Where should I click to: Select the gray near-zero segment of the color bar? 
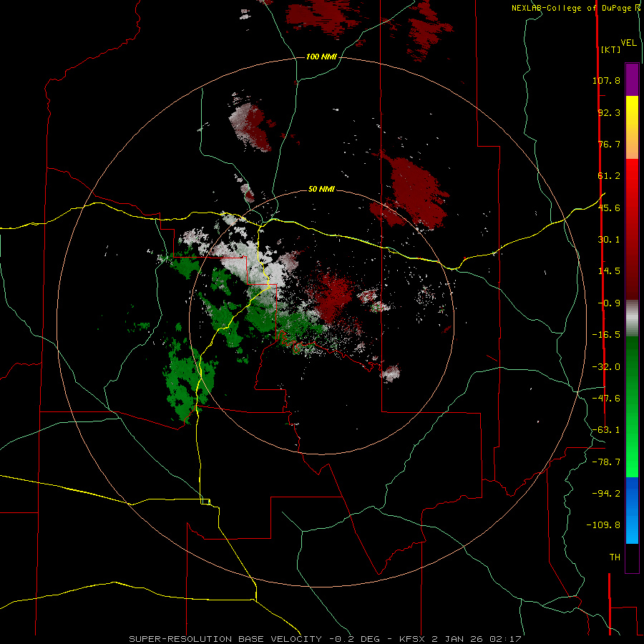click(x=632, y=318)
